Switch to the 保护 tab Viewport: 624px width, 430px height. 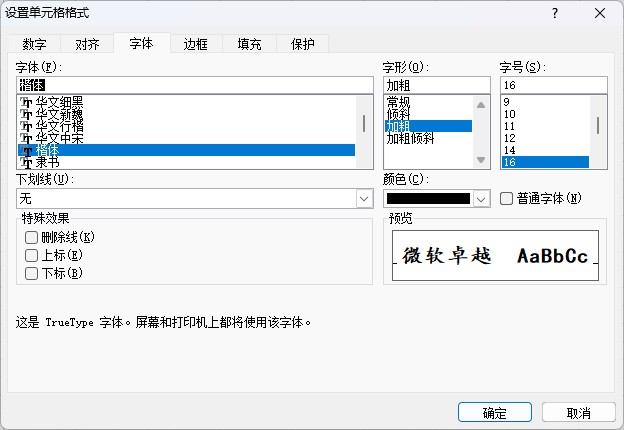(x=302, y=44)
